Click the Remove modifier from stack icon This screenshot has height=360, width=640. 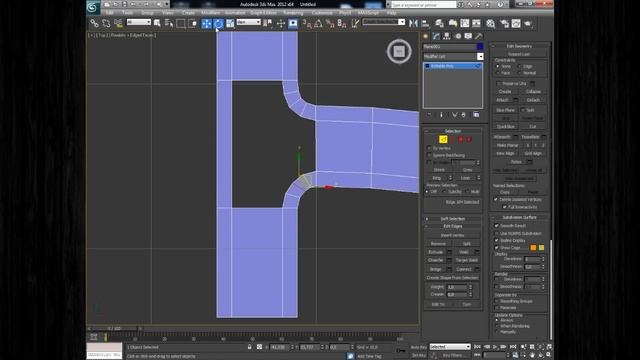[463, 115]
